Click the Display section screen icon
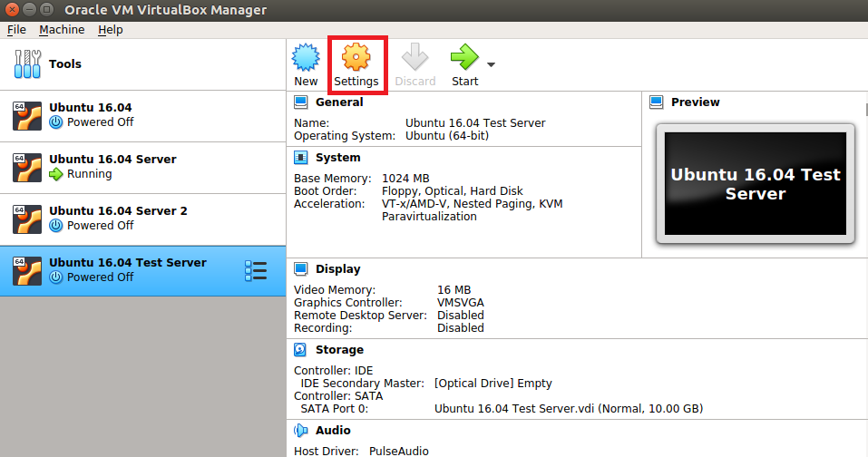Screen dimensions: 868x457 pos(300,269)
